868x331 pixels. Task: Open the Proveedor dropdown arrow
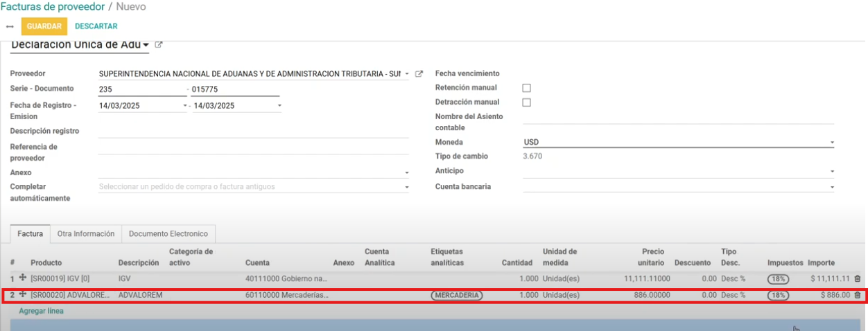[x=407, y=73]
